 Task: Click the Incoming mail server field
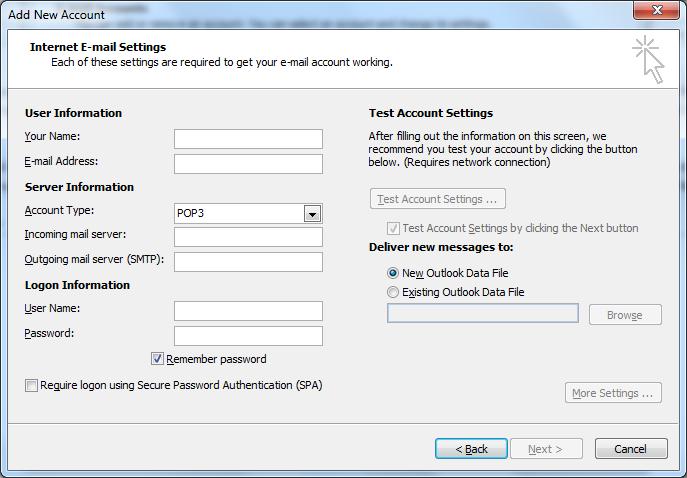248,237
